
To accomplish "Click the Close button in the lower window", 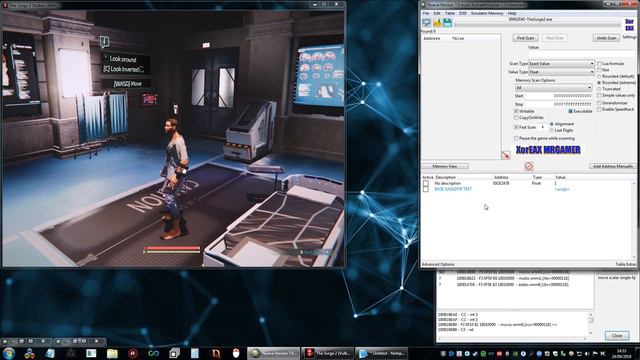I will pyautogui.click(x=617, y=336).
